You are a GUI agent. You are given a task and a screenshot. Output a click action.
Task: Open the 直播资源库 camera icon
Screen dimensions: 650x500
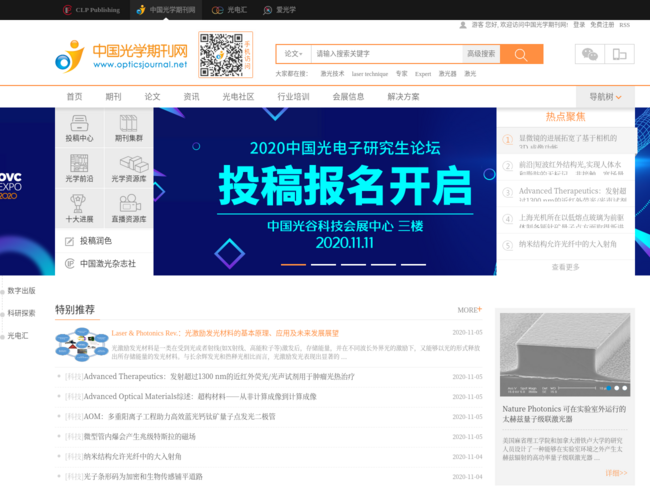(130, 204)
